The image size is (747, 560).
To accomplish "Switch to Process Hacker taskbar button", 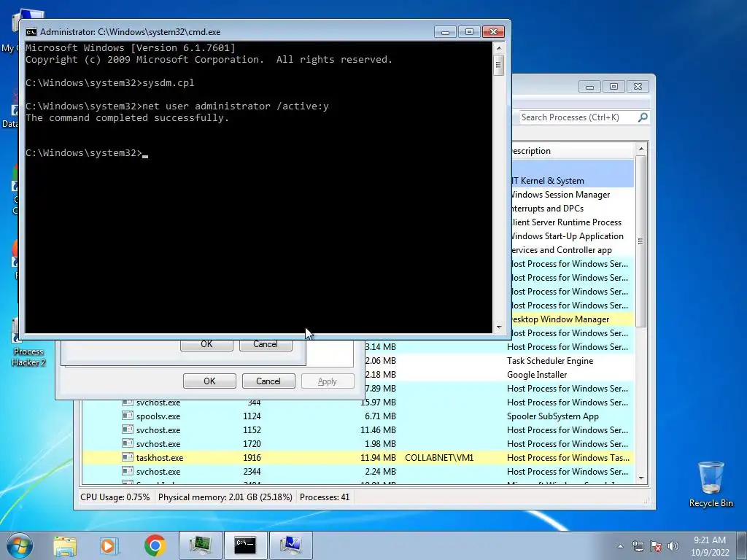I will (201, 545).
